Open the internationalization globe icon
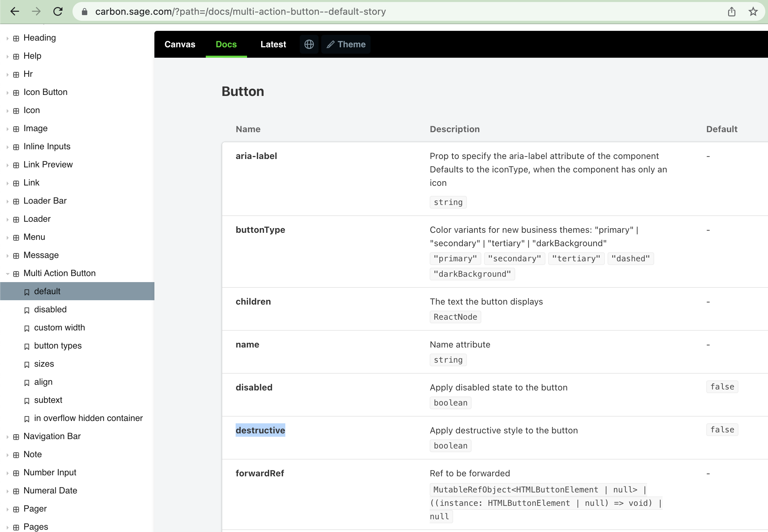 [x=308, y=44]
